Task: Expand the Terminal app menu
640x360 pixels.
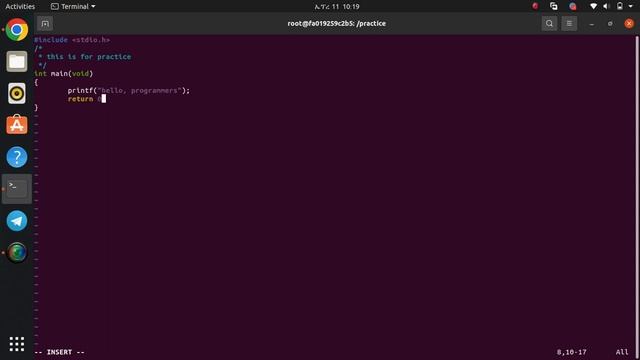Action: coord(73,7)
